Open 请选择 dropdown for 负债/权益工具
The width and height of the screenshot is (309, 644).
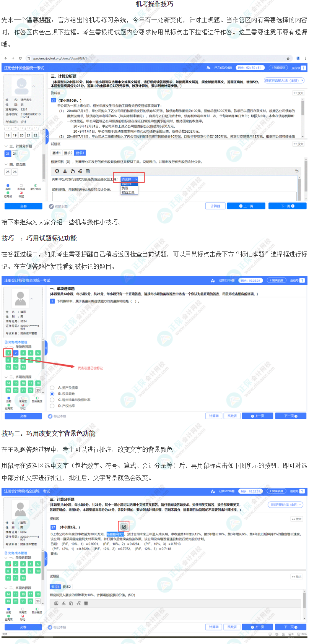[129, 179]
